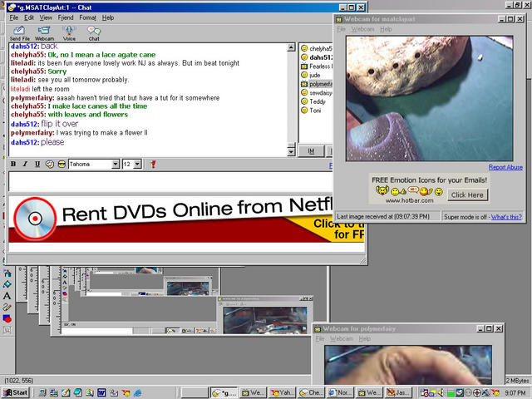Switch to the 'Jas...' taskbar button
Screen dimensions: 532x399
399,393
